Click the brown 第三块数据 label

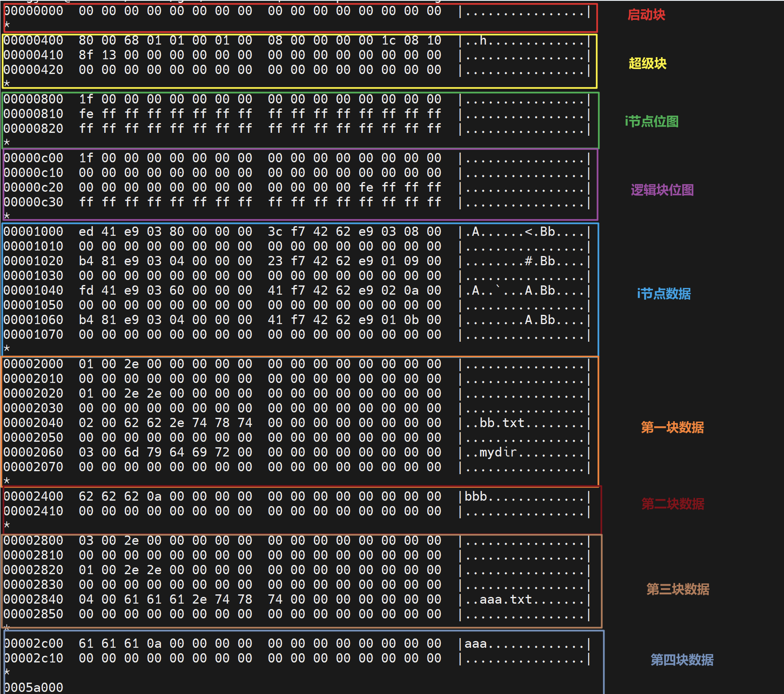(x=678, y=589)
